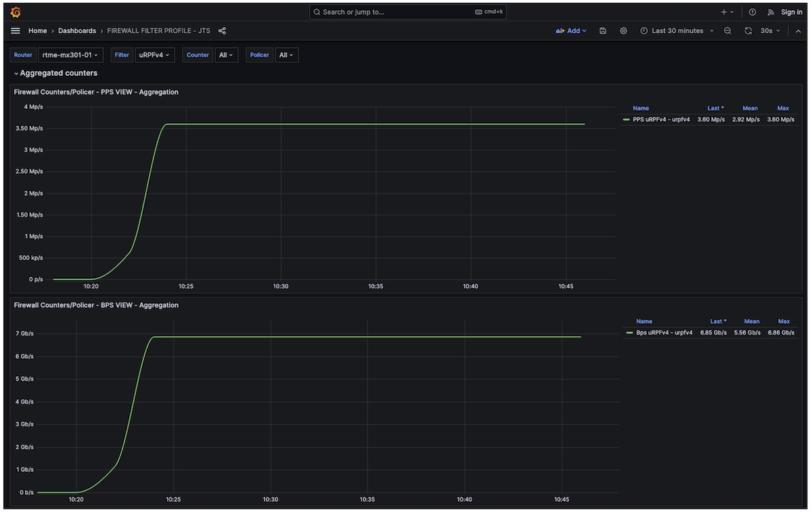Viewport: 812px width, 513px height.
Task: Toggle visibility of PPS uRPFv4 series
Action: (x=660, y=119)
